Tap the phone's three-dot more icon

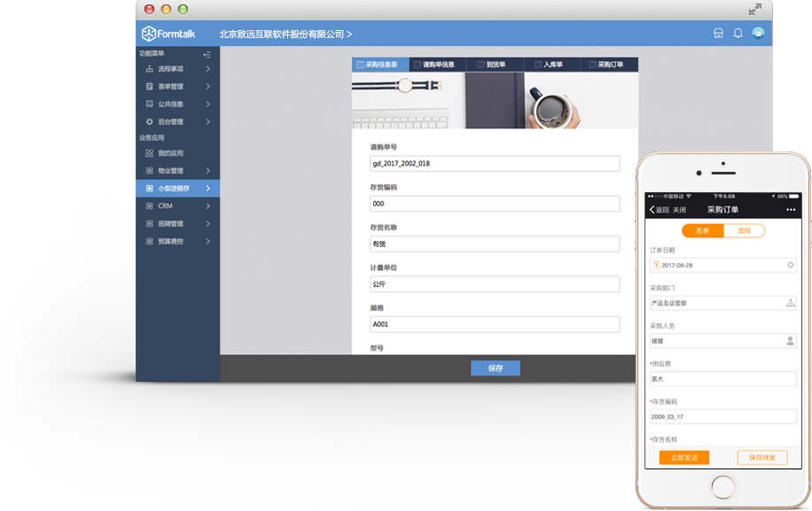click(790, 210)
